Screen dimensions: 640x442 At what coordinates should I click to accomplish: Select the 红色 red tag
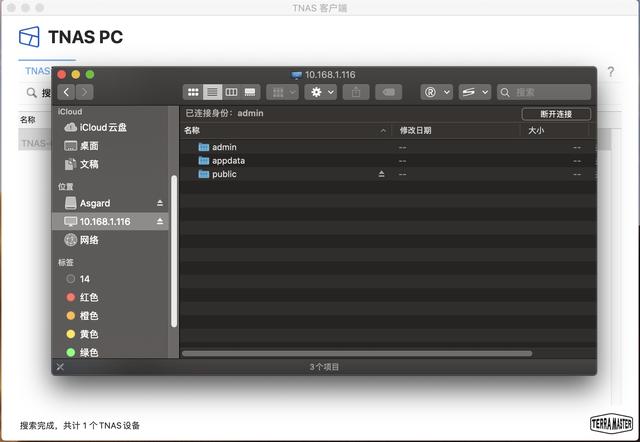pos(89,297)
